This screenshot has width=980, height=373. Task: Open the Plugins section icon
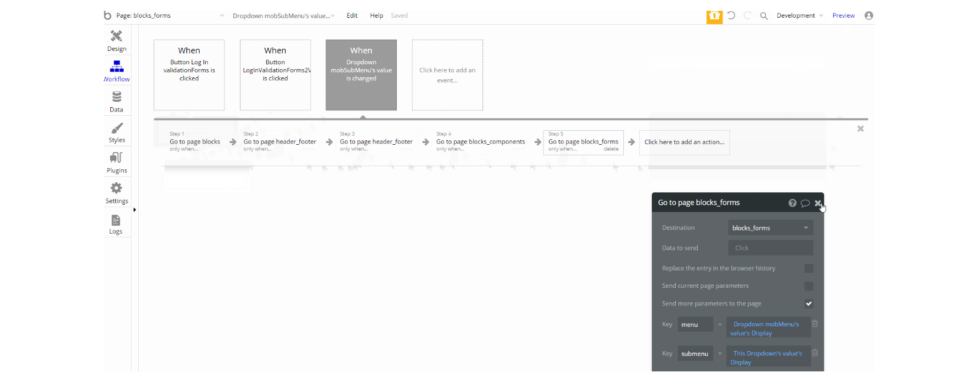(116, 158)
